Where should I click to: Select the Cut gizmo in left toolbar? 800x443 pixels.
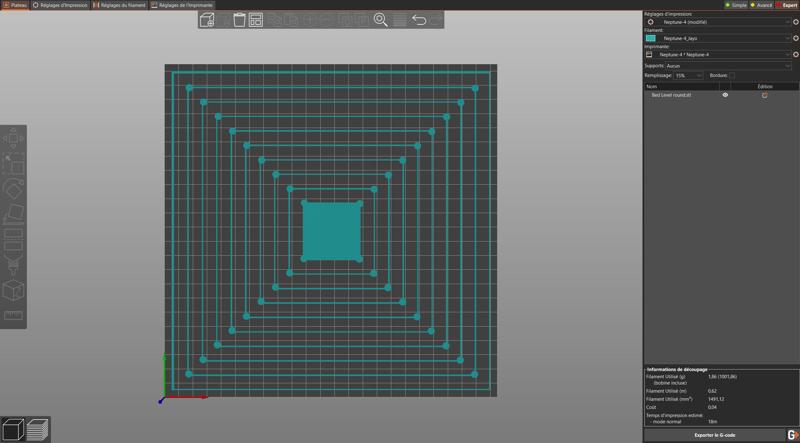click(x=13, y=239)
